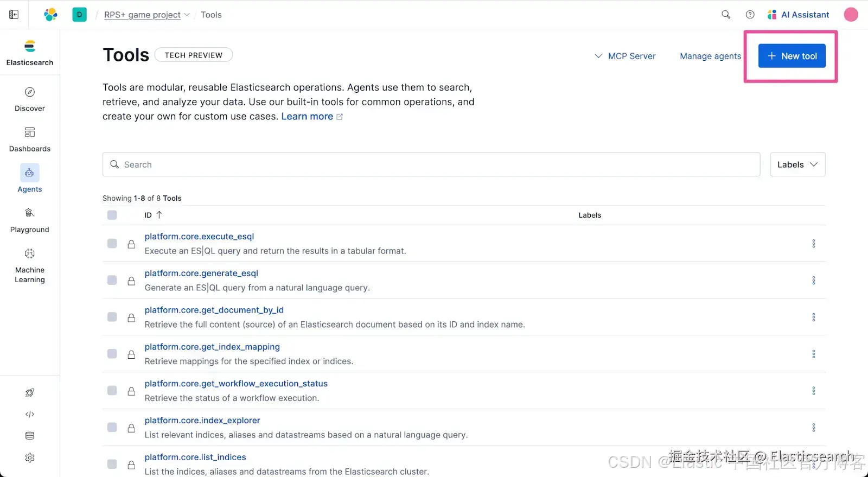The image size is (868, 477).
Task: Open Dashboards from the sidebar
Action: click(x=30, y=139)
